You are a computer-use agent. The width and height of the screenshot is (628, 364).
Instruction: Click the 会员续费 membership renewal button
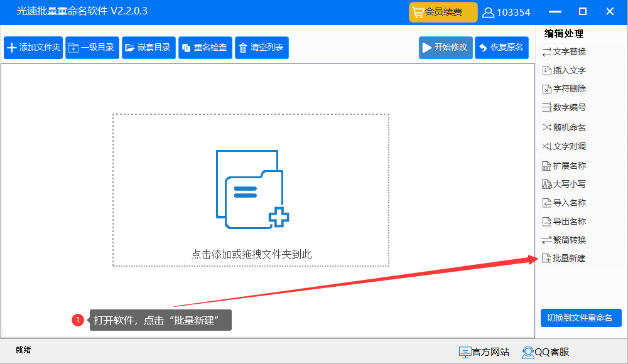coord(443,12)
